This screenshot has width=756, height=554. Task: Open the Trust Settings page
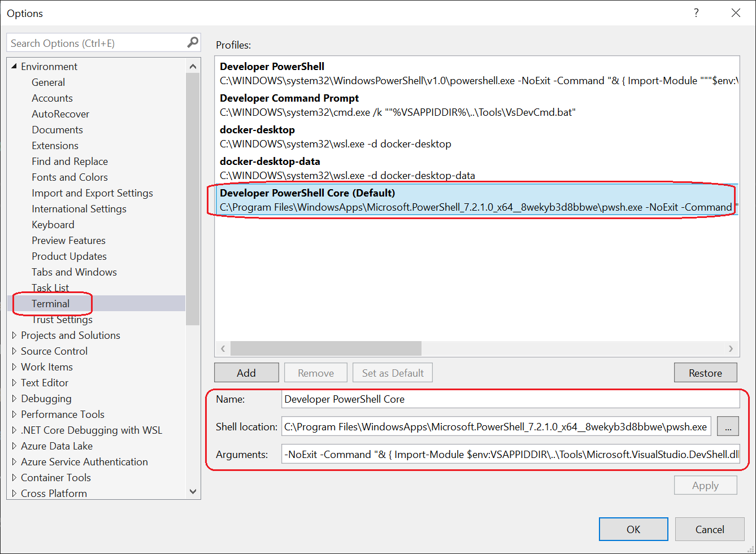62,319
